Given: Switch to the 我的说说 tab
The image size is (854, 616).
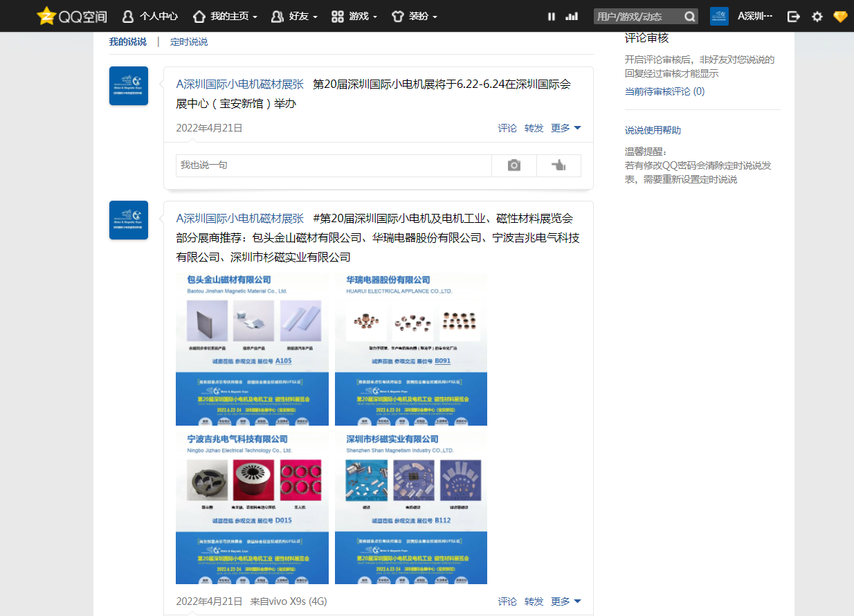Looking at the screenshot, I should pos(128,42).
